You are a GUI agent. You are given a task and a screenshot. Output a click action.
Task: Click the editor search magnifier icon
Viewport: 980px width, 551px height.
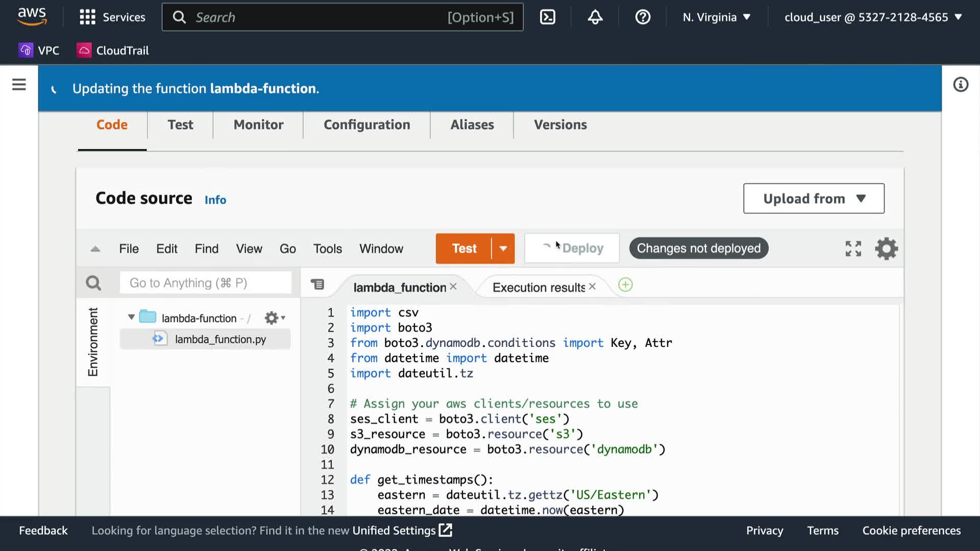click(93, 283)
